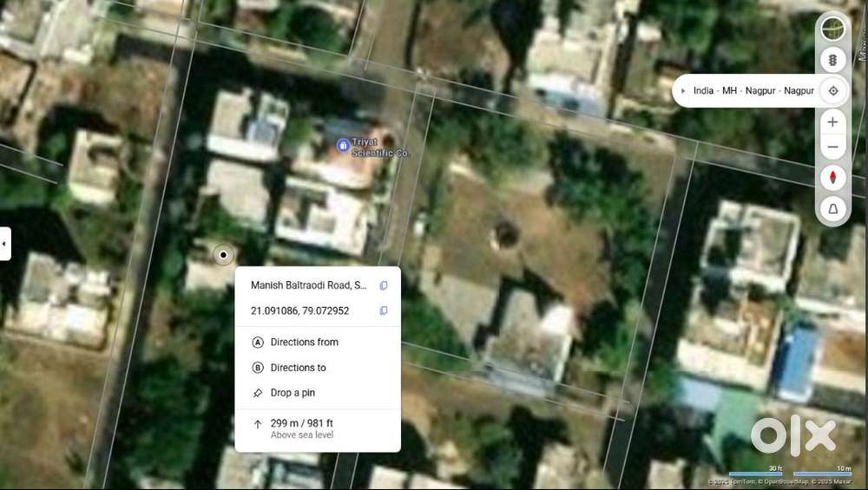
Task: Copy the Manish Baltraodi Road address
Action: (x=384, y=285)
